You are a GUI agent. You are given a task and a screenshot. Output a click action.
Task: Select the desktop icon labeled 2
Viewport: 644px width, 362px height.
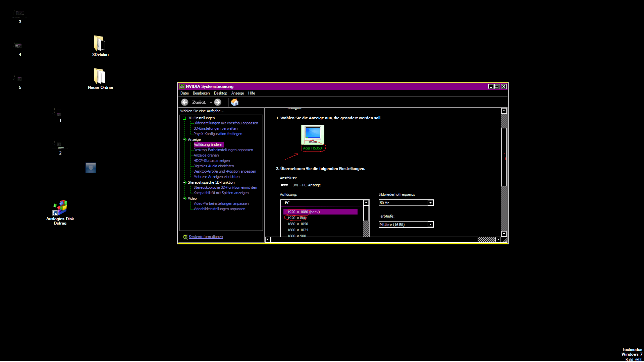click(x=60, y=147)
